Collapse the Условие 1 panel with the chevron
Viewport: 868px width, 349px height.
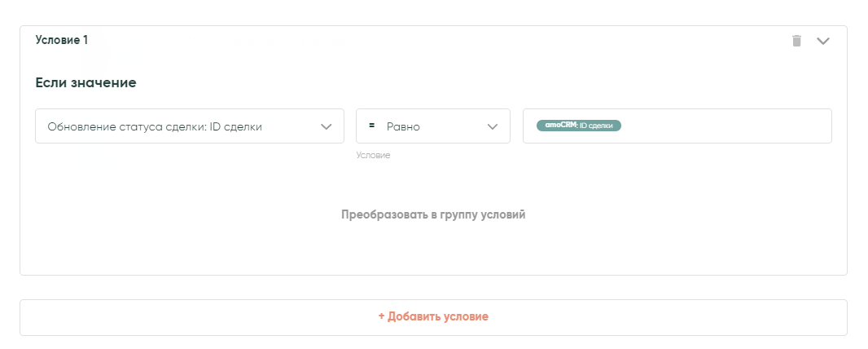click(822, 41)
